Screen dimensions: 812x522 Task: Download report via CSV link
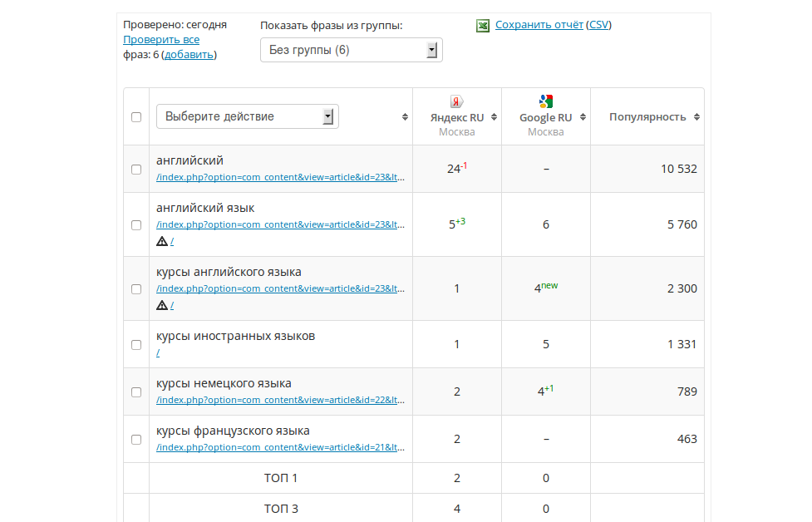click(x=598, y=25)
